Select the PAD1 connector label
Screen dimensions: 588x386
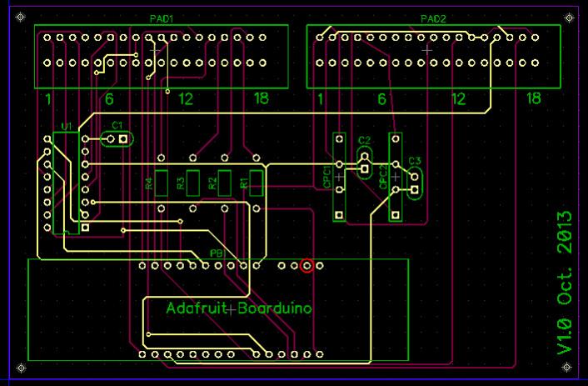tap(160, 18)
